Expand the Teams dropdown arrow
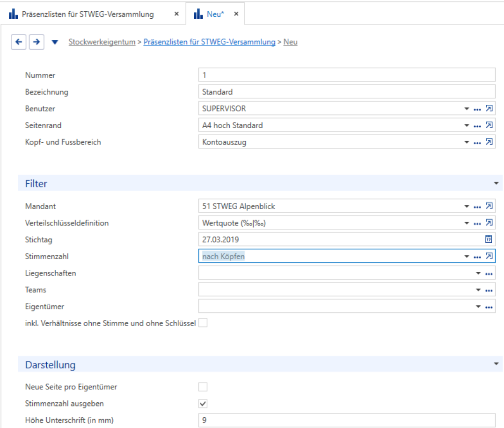This screenshot has width=504, height=428. pos(478,290)
